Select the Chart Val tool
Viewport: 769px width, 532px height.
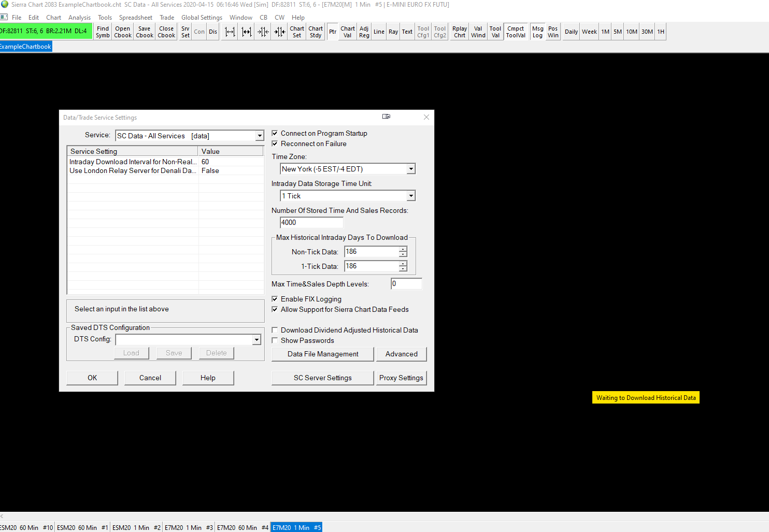tap(348, 32)
